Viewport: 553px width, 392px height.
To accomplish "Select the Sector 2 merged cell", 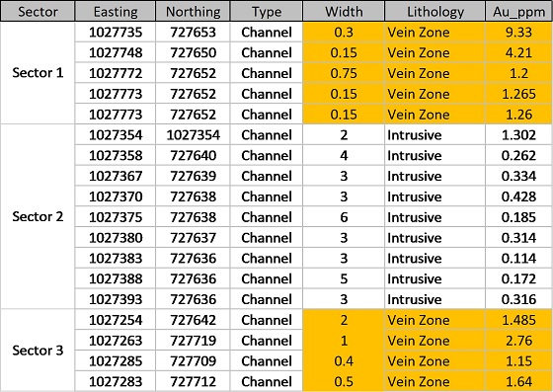I will tap(38, 216).
